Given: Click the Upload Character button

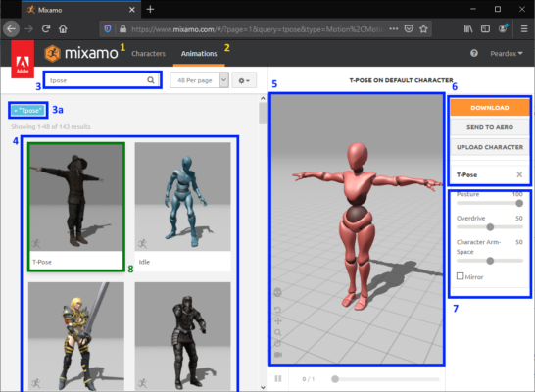Looking at the screenshot, I should click(490, 147).
